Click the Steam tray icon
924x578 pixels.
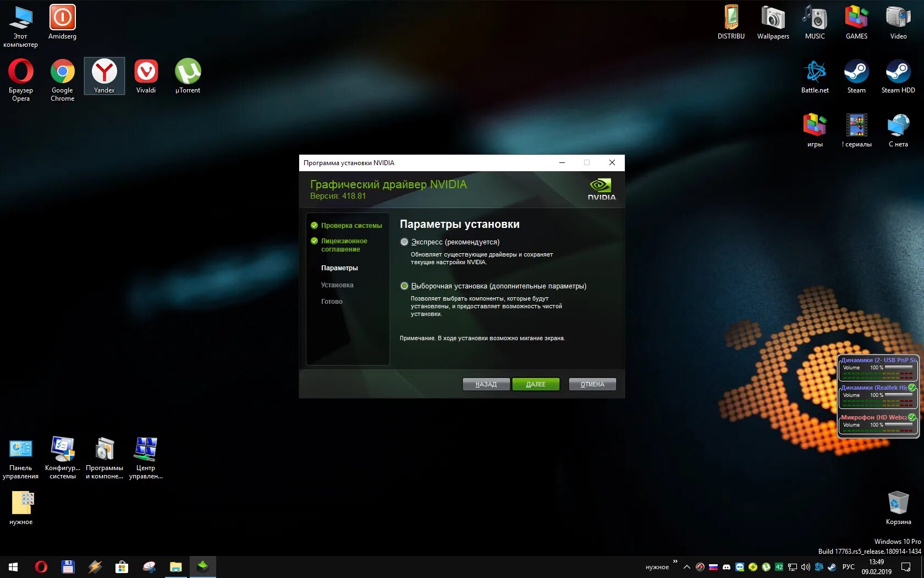[x=832, y=567]
